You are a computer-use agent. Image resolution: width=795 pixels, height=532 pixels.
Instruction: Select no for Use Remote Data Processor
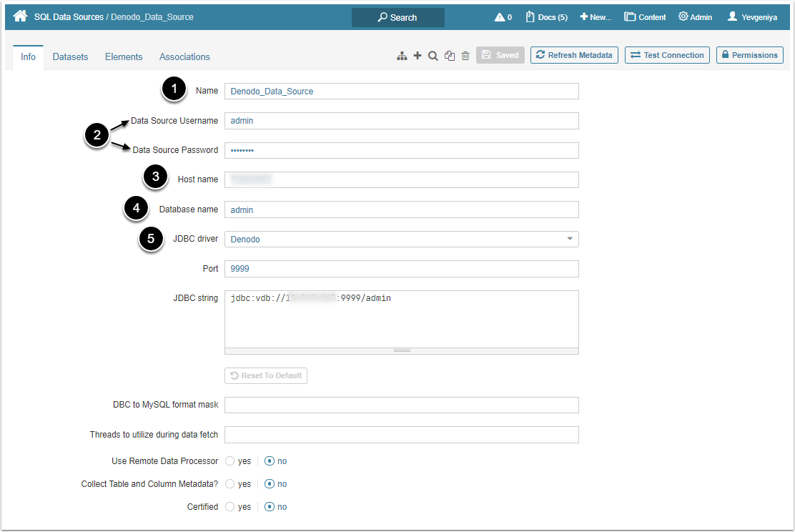pyautogui.click(x=270, y=461)
